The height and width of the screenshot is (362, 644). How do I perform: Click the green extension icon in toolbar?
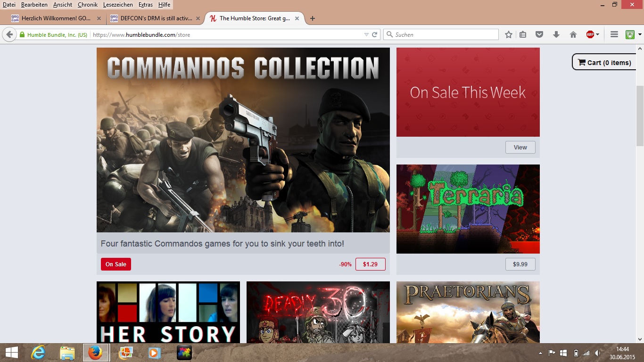pyautogui.click(x=630, y=34)
